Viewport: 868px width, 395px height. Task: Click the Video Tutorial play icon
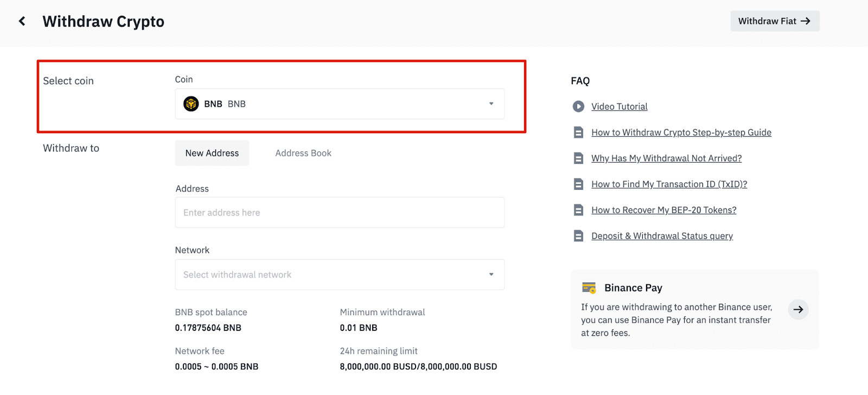point(578,106)
